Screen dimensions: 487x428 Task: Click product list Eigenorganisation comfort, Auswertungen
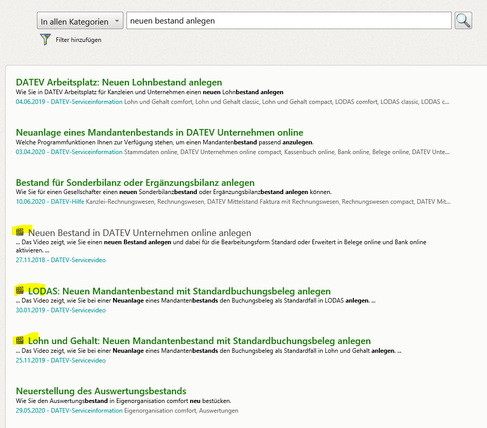pos(181,411)
